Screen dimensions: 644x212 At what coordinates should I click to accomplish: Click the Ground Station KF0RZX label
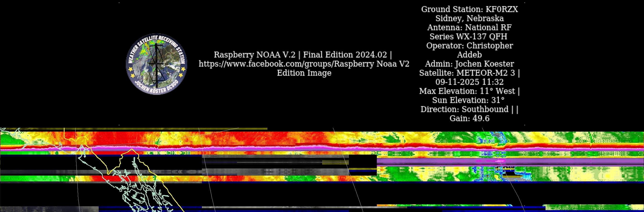(469, 9)
